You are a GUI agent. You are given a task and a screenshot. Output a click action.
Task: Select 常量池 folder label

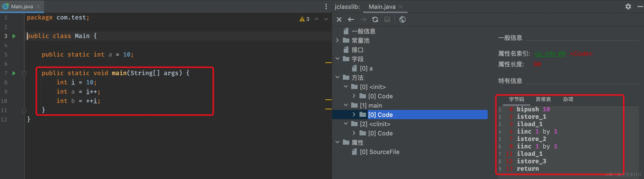point(360,41)
